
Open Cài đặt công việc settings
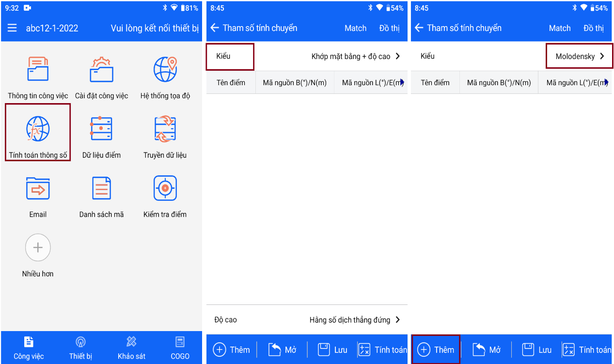[101, 78]
